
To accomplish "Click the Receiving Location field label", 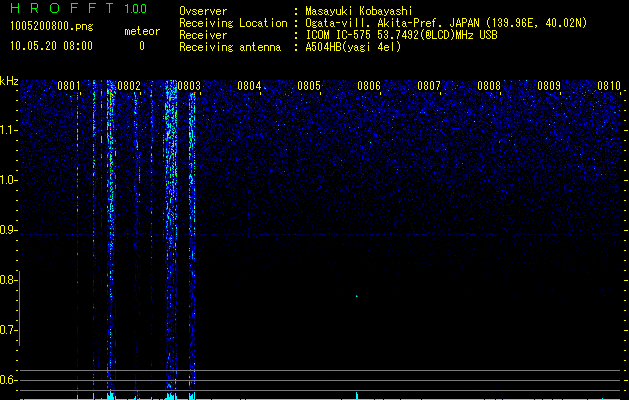I will click(233, 23).
